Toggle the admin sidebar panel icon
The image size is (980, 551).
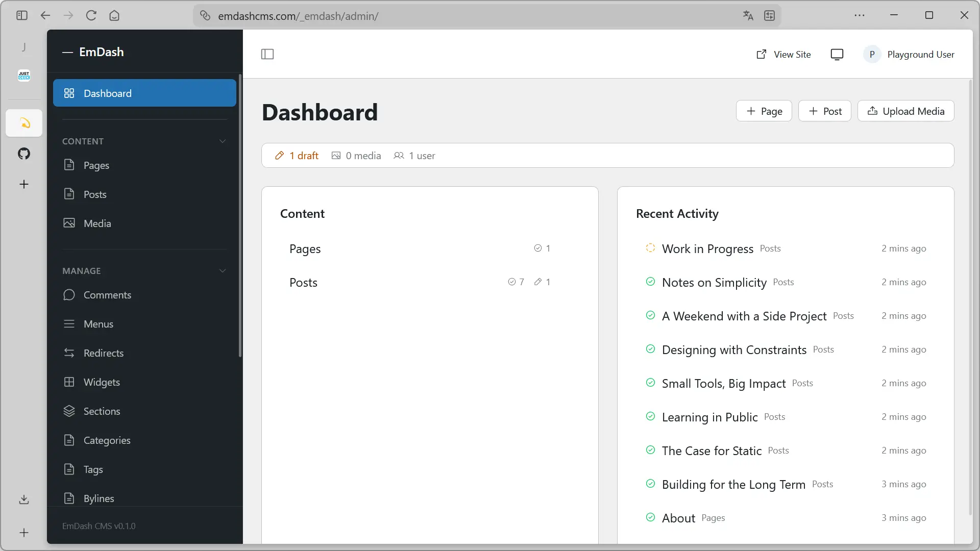tap(267, 54)
